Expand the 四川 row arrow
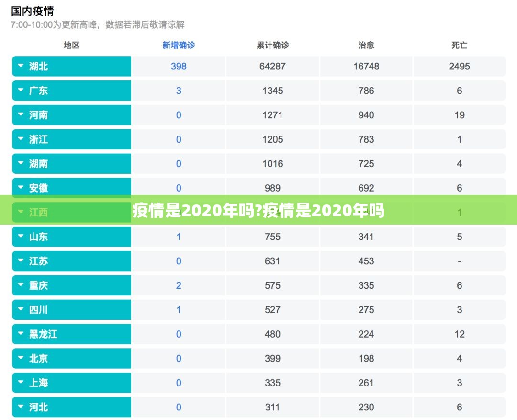517x420 pixels. pyautogui.click(x=21, y=310)
